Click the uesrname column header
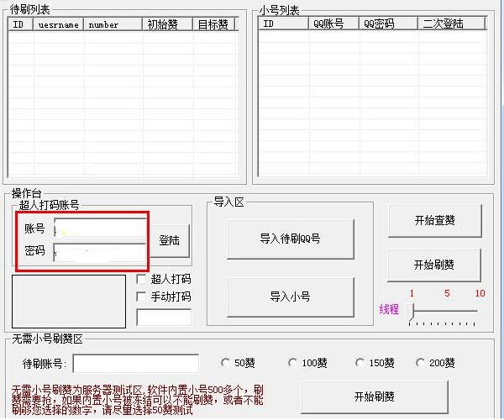This screenshot has width=504, height=420. click(x=59, y=25)
